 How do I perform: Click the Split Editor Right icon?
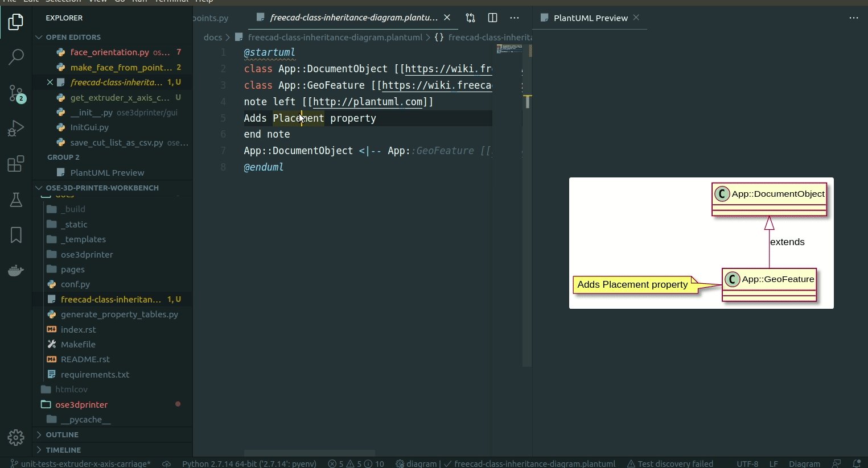[x=492, y=18]
